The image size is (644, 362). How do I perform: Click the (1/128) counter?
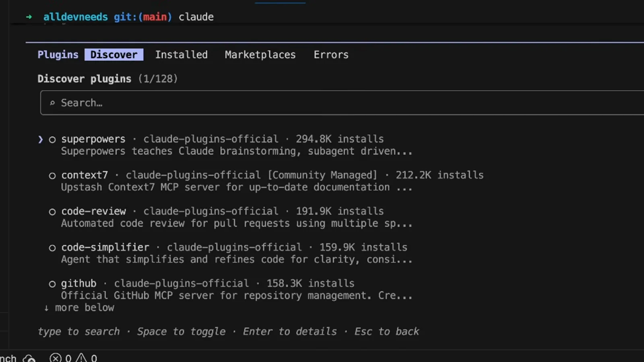click(x=158, y=79)
